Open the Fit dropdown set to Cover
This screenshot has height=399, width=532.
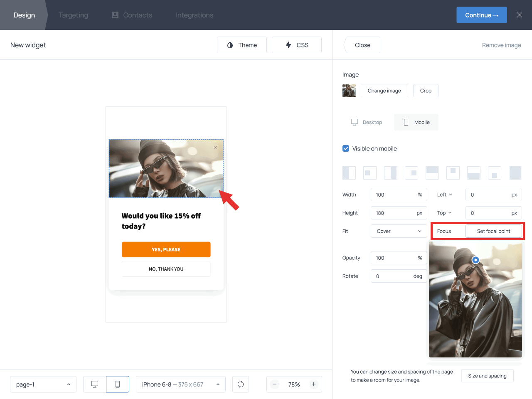399,231
